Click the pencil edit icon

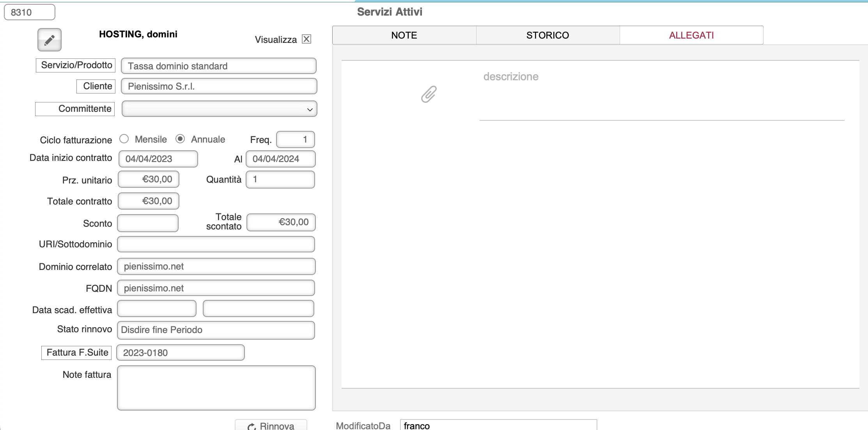pyautogui.click(x=50, y=40)
